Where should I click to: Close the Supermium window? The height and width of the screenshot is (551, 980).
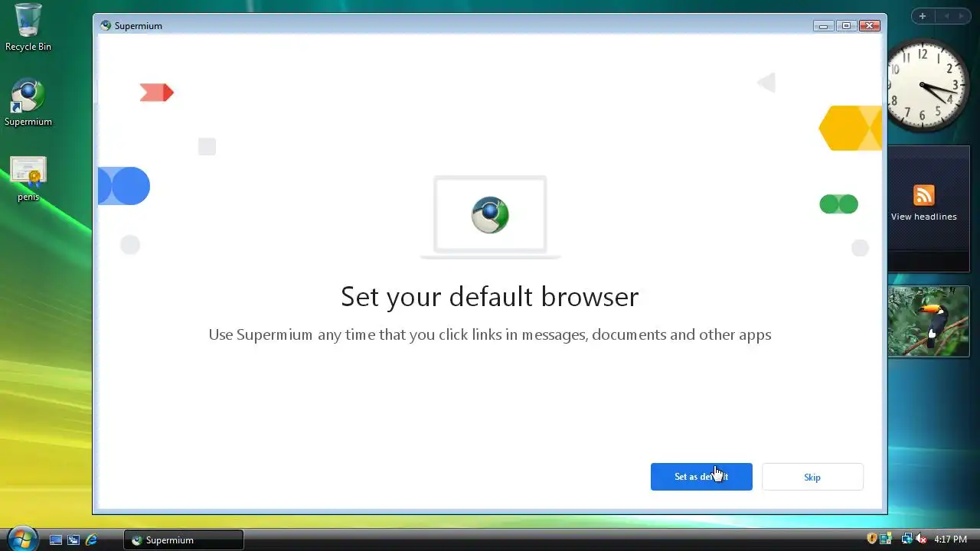pos(869,26)
